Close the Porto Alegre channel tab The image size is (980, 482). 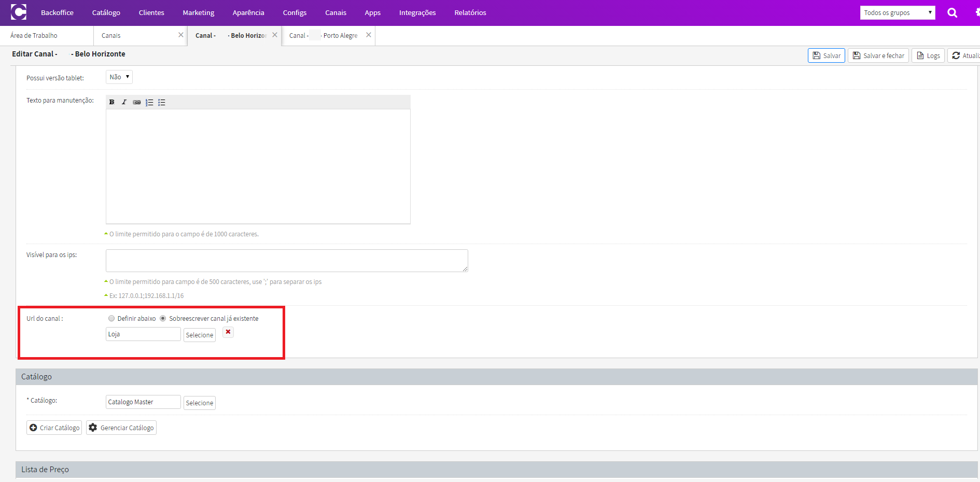pos(369,35)
